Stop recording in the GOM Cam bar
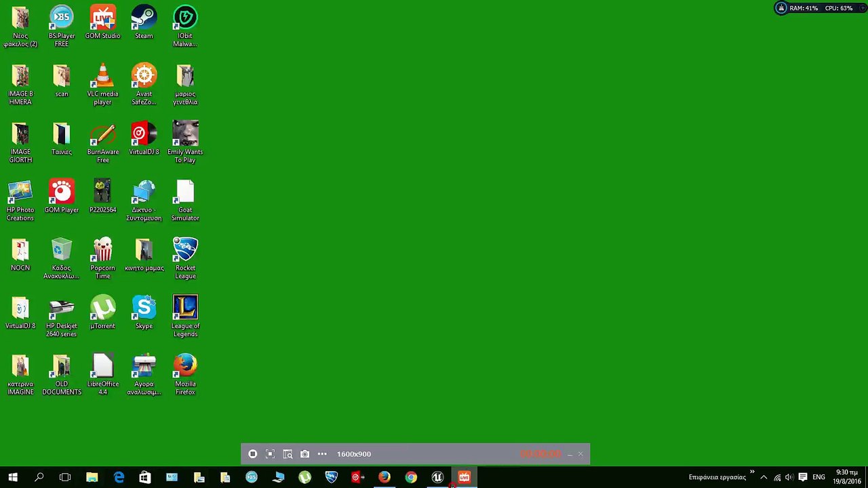The height and width of the screenshot is (488, 868). click(252, 454)
